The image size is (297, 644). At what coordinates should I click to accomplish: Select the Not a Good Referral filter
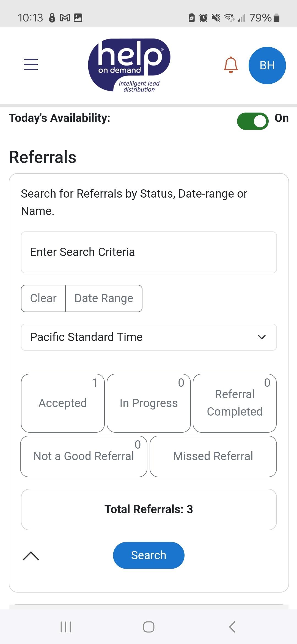(84, 456)
